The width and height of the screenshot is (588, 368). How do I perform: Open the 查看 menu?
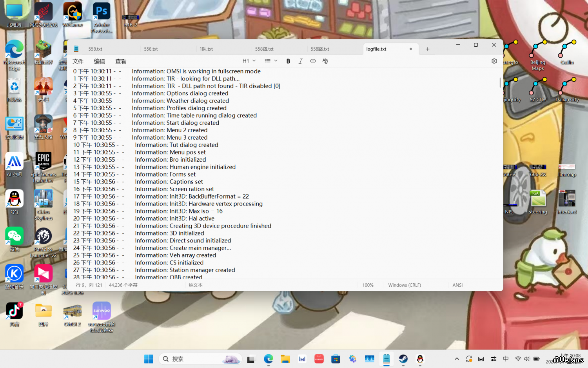(x=121, y=62)
